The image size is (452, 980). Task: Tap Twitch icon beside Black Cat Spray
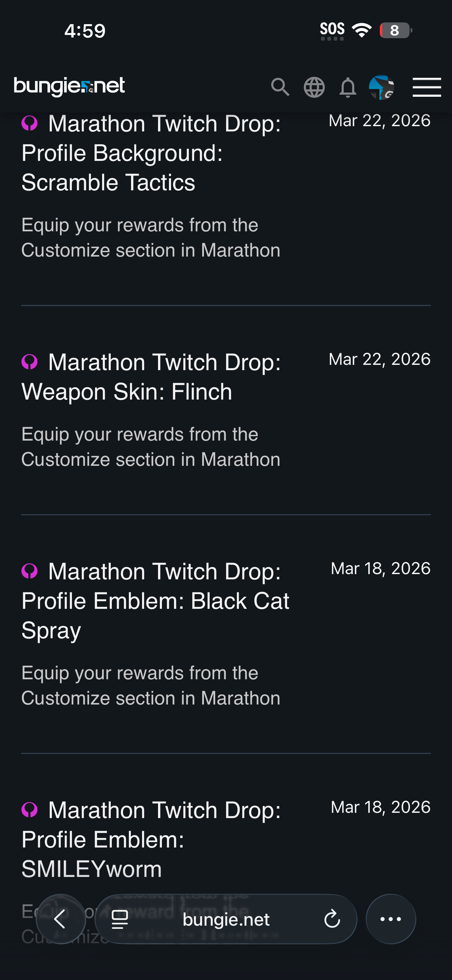[29, 571]
